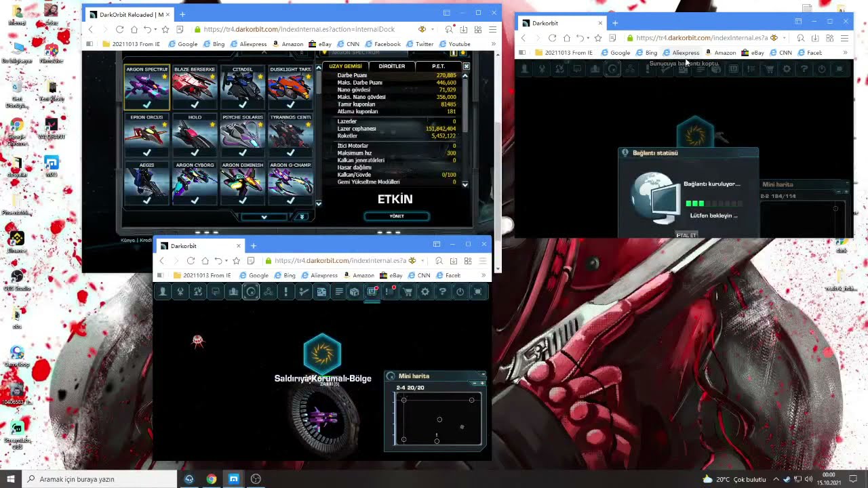The image size is (868, 488).
Task: Toggle the checkmark under Dusklight Tartarus ship
Action: point(290,104)
